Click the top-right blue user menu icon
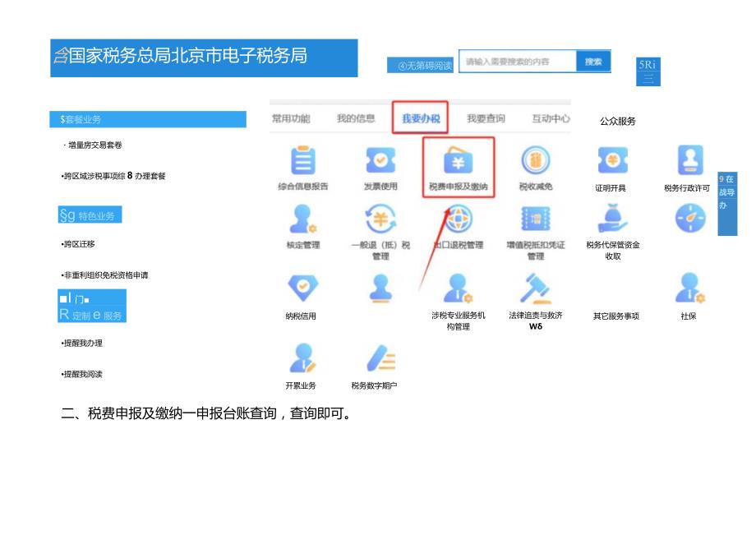Image resolution: width=756 pixels, height=535 pixels. (x=648, y=71)
